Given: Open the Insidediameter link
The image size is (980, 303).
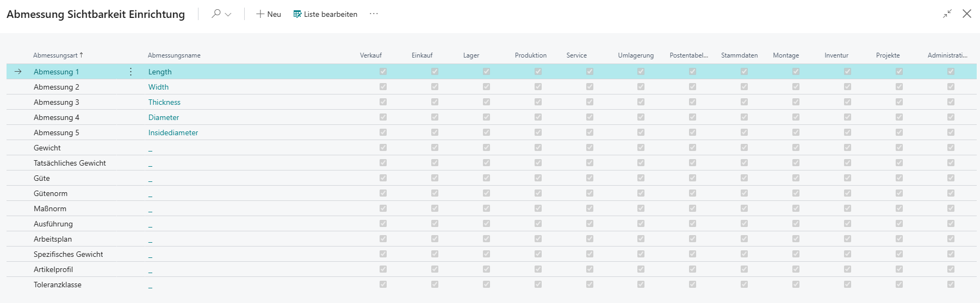Looking at the screenshot, I should tap(173, 132).
